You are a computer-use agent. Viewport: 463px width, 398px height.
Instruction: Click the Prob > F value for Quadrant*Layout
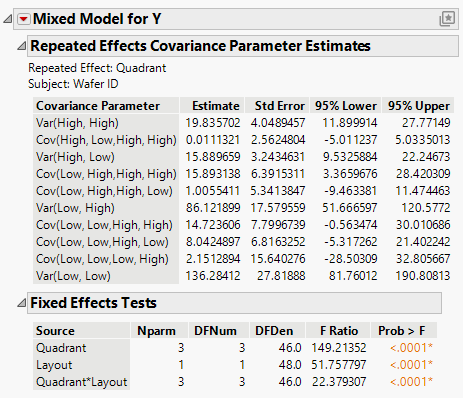pyautogui.click(x=411, y=382)
